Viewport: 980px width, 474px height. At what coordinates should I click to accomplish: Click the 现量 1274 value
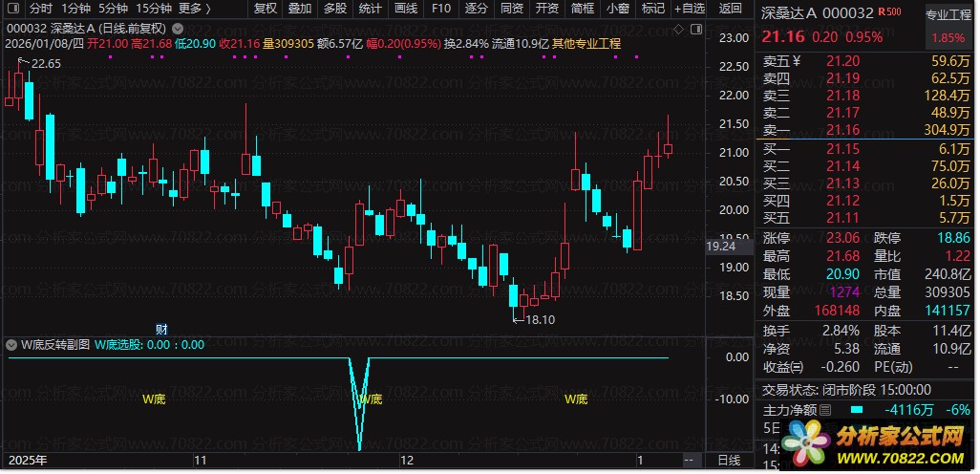pos(844,292)
